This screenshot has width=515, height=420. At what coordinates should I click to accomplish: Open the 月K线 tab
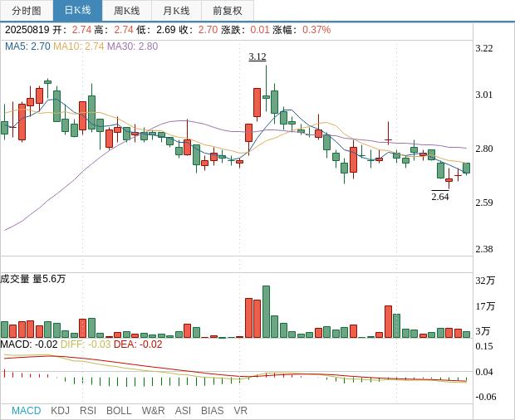(176, 11)
